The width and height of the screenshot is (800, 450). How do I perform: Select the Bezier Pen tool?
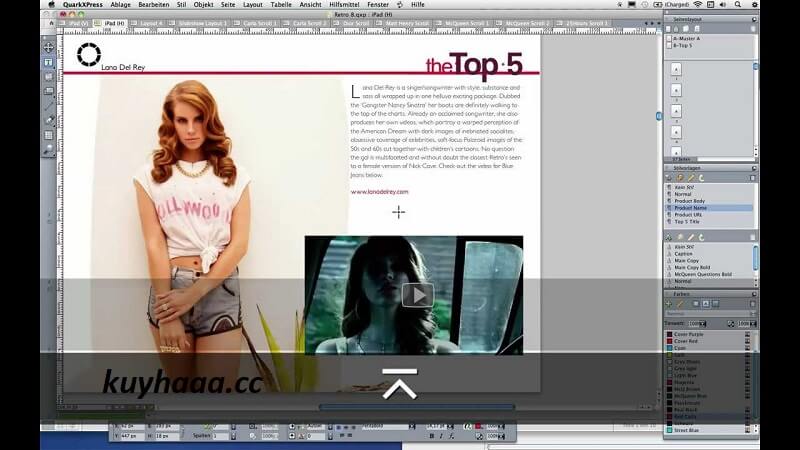(x=48, y=120)
